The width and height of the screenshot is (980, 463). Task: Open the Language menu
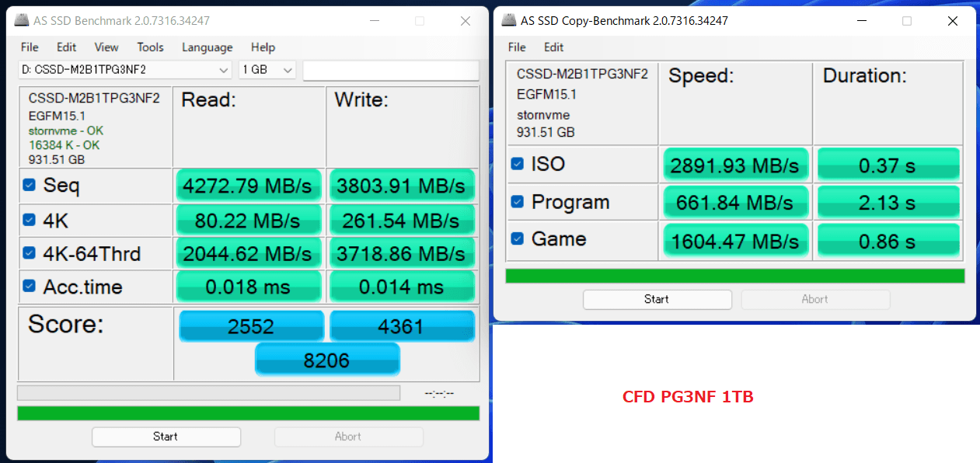point(207,47)
